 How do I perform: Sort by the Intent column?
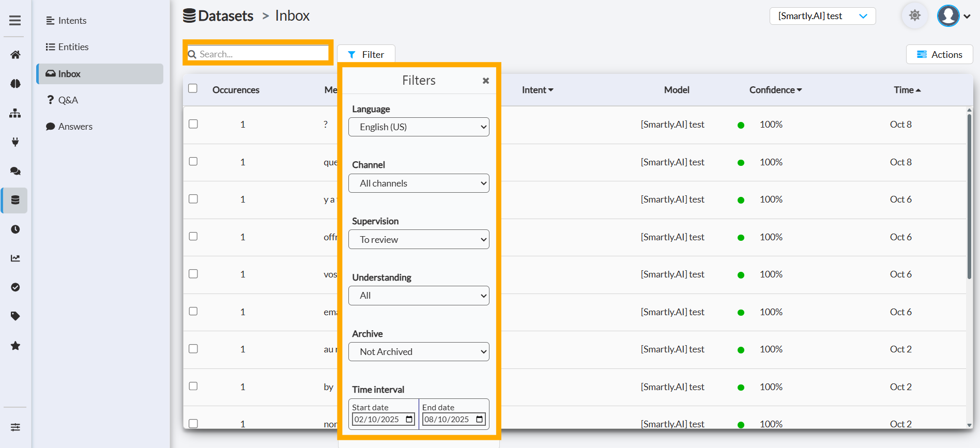click(x=538, y=90)
